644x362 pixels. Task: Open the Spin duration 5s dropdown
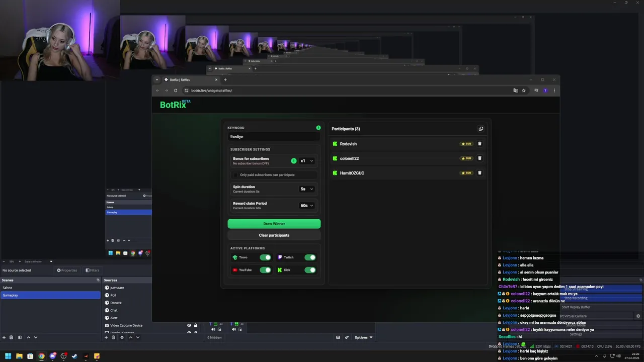click(307, 189)
